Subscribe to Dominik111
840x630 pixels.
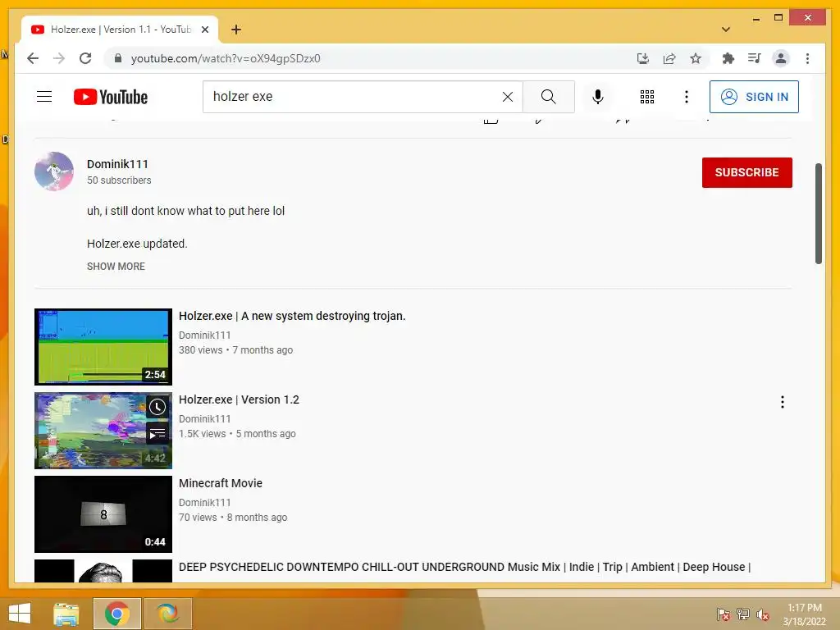coord(746,172)
